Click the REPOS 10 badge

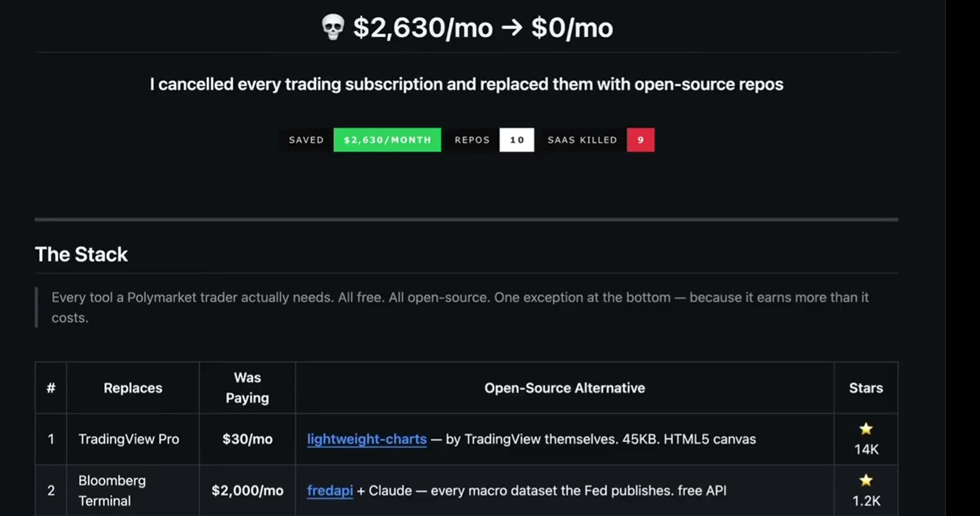click(489, 140)
